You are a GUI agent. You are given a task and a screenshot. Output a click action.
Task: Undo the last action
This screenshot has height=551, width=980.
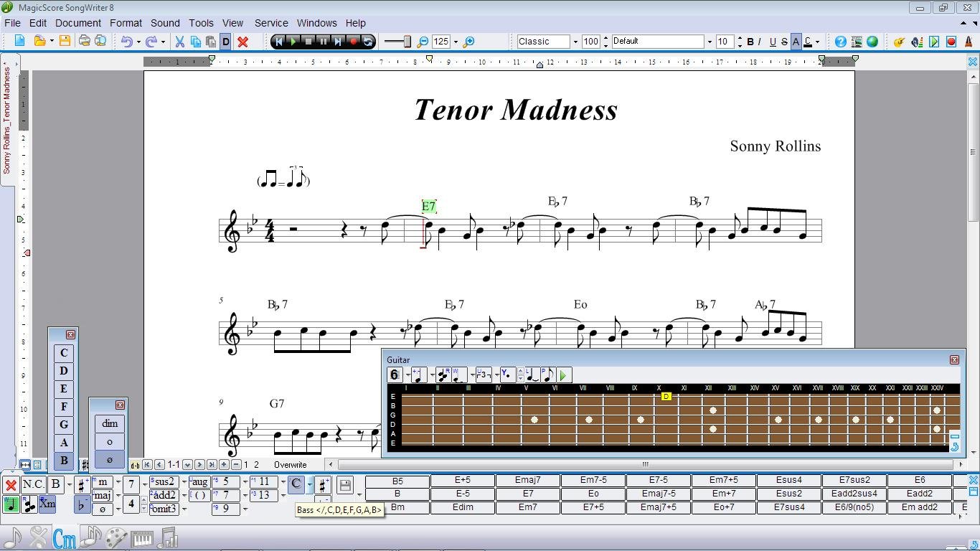click(126, 42)
